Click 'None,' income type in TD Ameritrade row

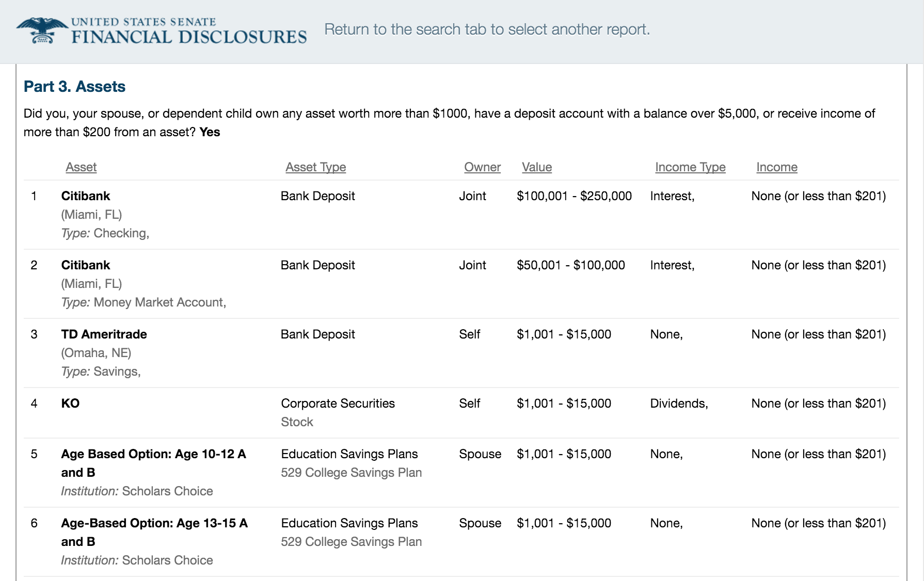pos(666,334)
